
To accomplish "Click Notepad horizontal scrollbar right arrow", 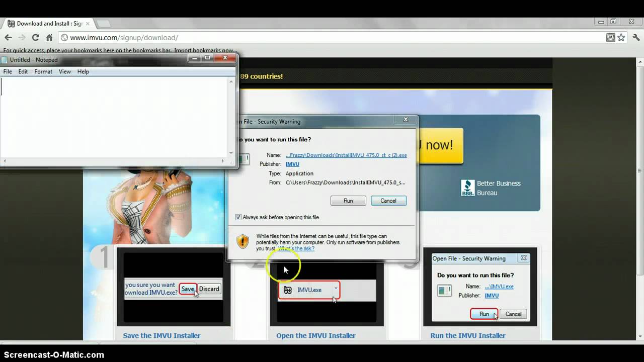I will click(x=223, y=161).
